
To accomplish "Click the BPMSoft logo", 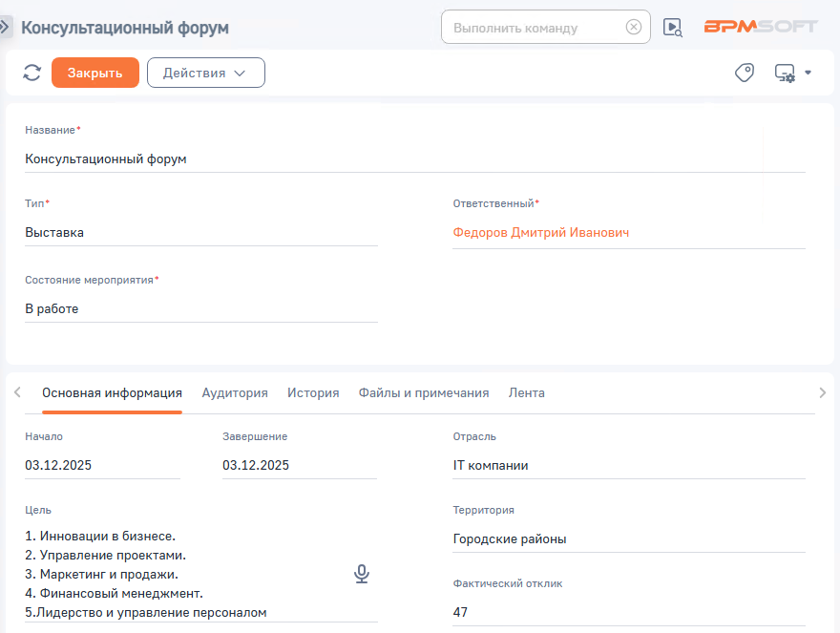I will tap(761, 27).
